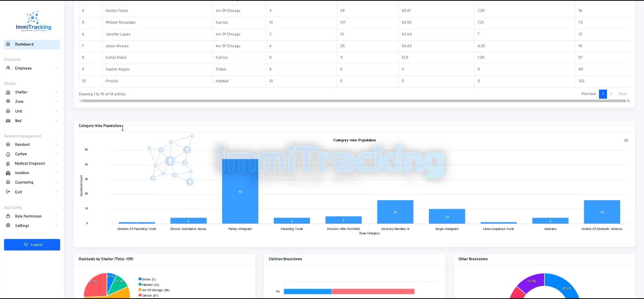Image resolution: width=644 pixels, height=299 pixels.
Task: Open the Isolation menu item
Action: (22, 173)
